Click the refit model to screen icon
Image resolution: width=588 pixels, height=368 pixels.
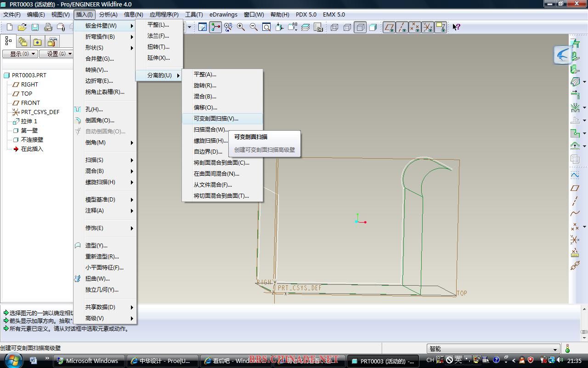[266, 27]
